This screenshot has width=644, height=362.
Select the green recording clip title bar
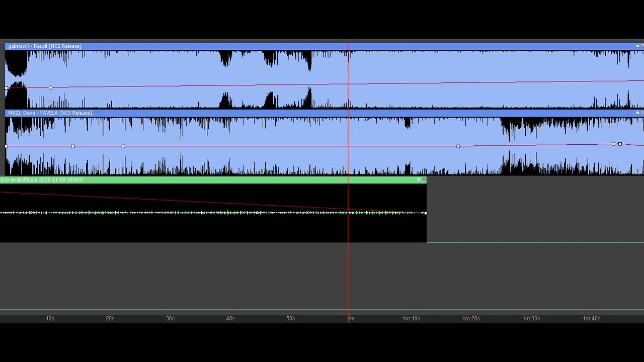[213, 179]
